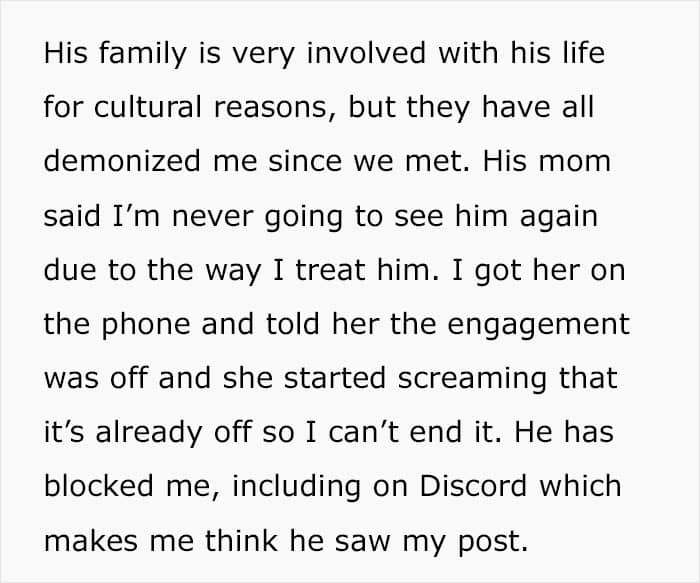Click the word 'started' in the text
Screen dimensions: 700x583
(x=335, y=377)
